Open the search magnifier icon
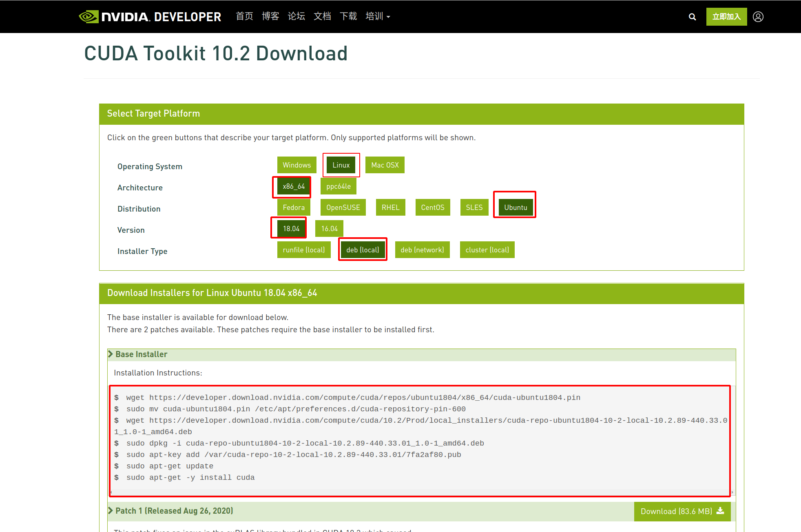The width and height of the screenshot is (801, 532). (x=692, y=17)
